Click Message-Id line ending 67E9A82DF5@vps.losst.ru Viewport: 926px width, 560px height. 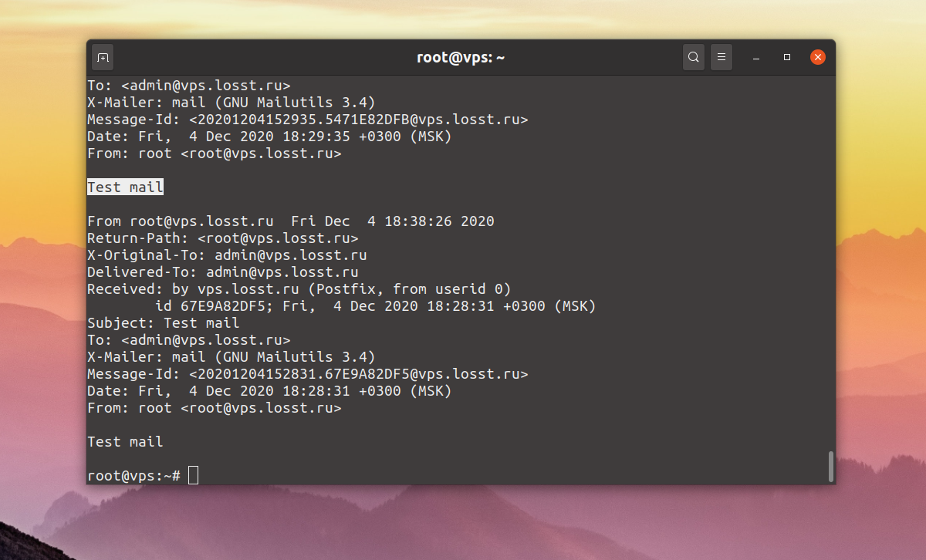[x=308, y=374]
